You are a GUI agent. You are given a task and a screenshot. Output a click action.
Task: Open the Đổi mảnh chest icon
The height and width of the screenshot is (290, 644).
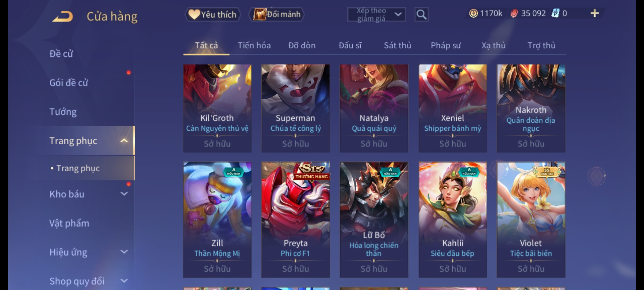(x=259, y=14)
